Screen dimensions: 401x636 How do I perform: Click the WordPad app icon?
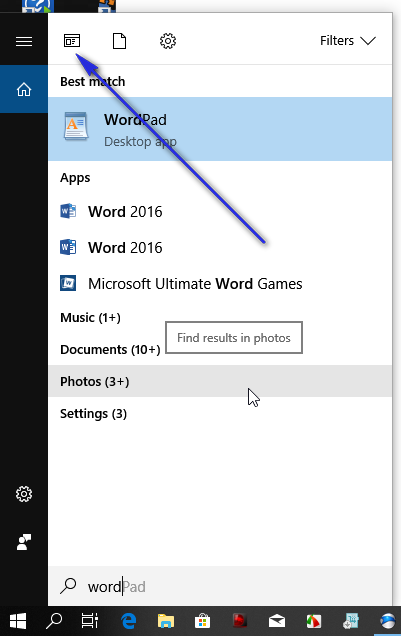(x=76, y=126)
